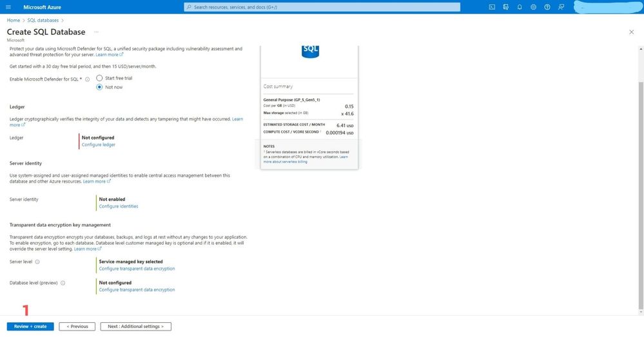Image resolution: width=644 pixels, height=337 pixels.
Task: Click Database level Configure transparent data encryption
Action: tap(137, 290)
